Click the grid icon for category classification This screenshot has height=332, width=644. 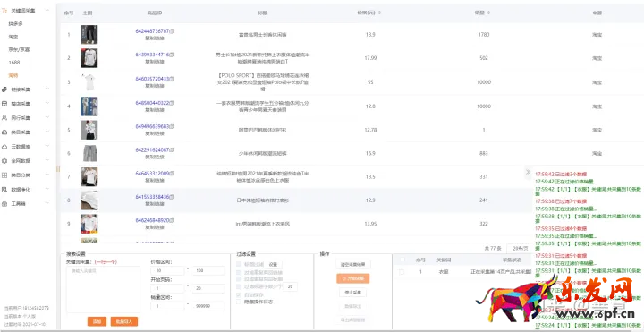coord(4,175)
